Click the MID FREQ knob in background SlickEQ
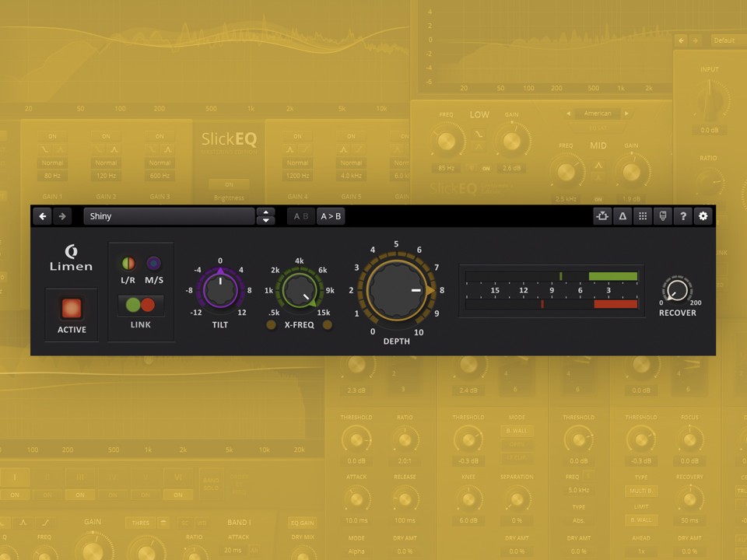This screenshot has width=747, height=560. [566, 173]
